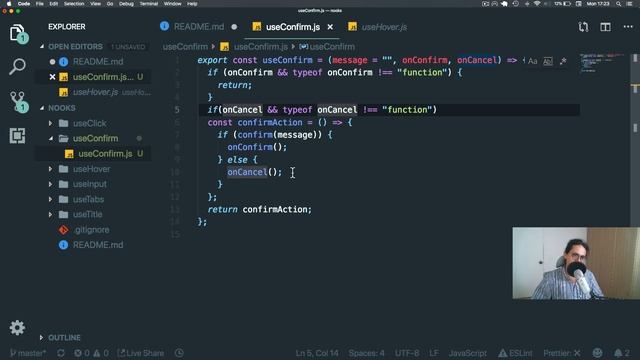Screen dimensions: 640x360
Task: Expand the useTabs folder
Action: pyautogui.click(x=50, y=200)
